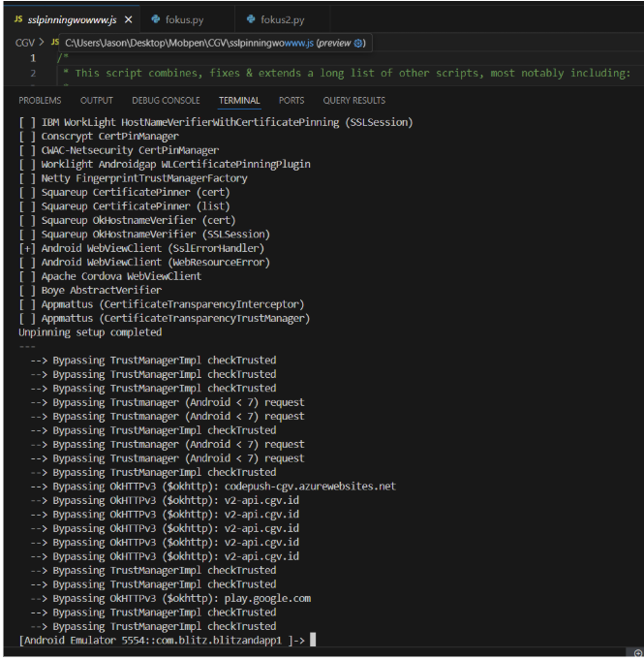This screenshot has width=644, height=660.
Task: Click 'Squareup OkHostnameVerifier (cert)' line
Action: (x=128, y=220)
